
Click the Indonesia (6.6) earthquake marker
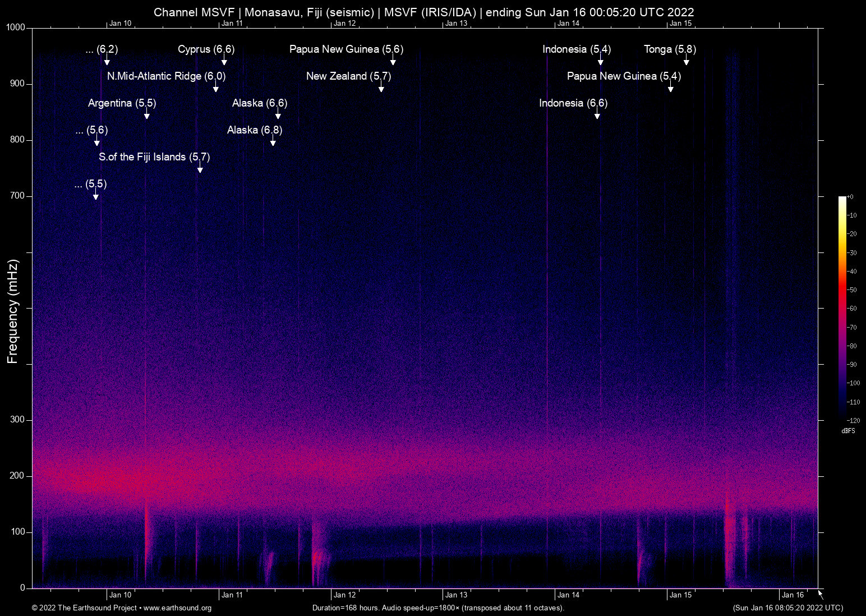click(574, 103)
